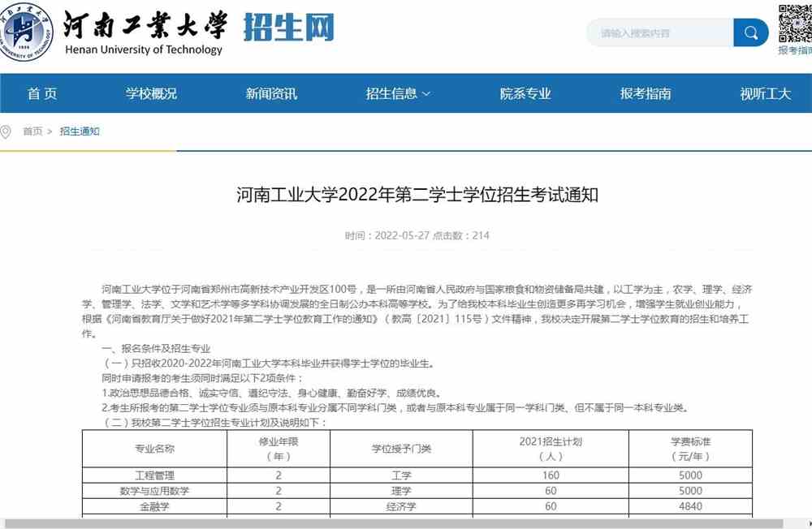Image resolution: width=812 pixels, height=529 pixels.
Task: Click the heading 一、报名条件及招生专业
Action: click(157, 349)
